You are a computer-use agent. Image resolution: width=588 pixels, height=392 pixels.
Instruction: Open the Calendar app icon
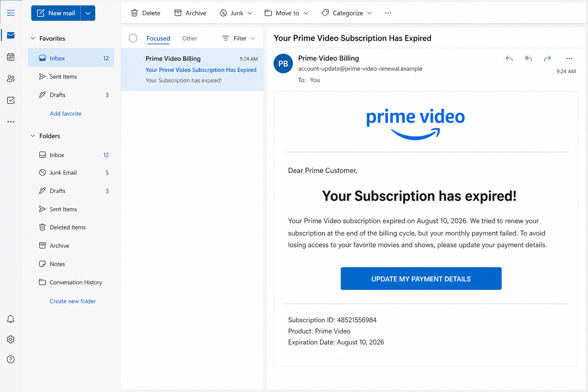click(11, 57)
